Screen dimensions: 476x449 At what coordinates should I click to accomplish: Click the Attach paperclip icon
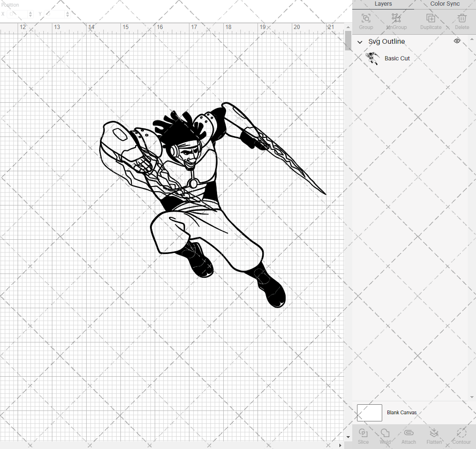tap(408, 433)
